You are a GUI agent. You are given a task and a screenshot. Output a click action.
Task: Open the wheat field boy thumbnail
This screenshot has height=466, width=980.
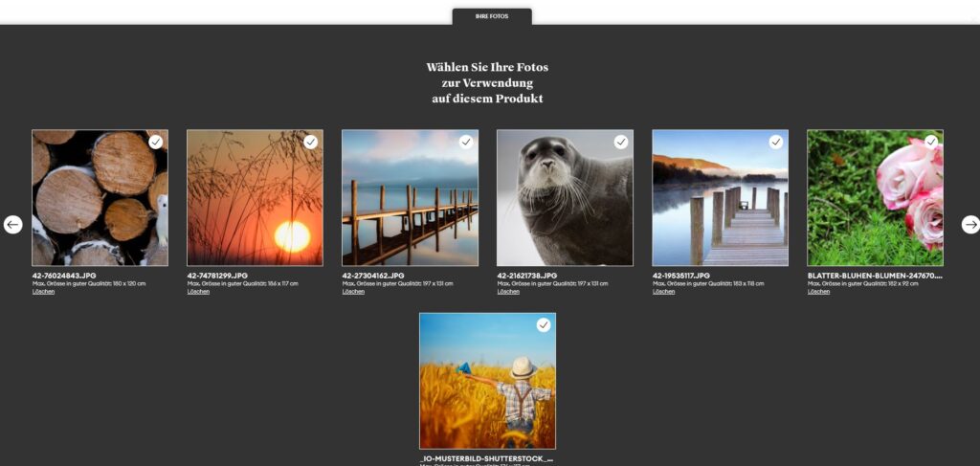(x=487, y=388)
